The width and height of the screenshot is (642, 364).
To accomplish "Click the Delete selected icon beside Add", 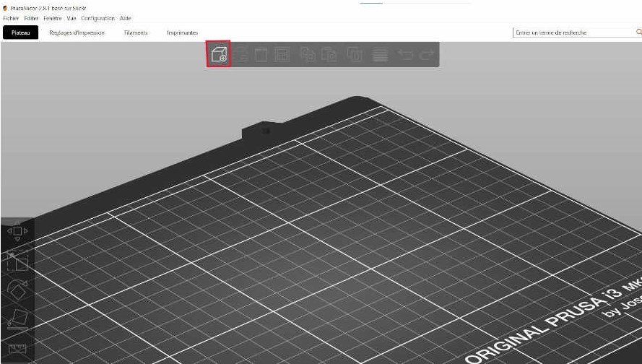I will (x=240, y=54).
